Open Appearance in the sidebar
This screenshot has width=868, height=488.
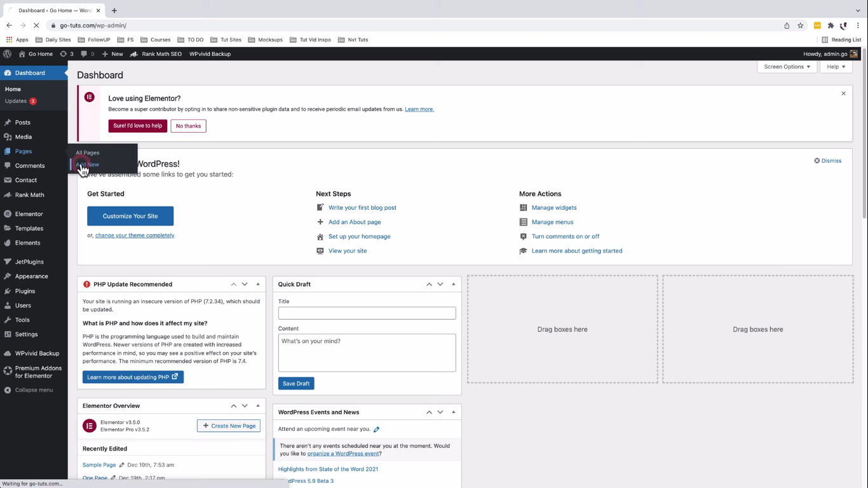(32, 276)
